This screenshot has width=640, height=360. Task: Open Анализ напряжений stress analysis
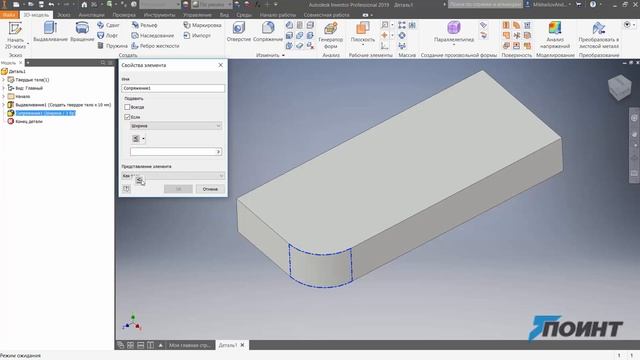pos(555,36)
